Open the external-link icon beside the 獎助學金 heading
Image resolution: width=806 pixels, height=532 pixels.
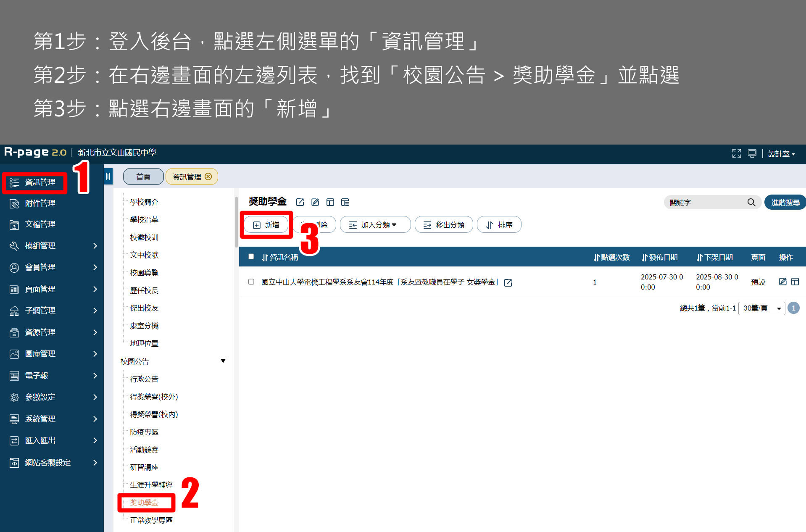300,203
